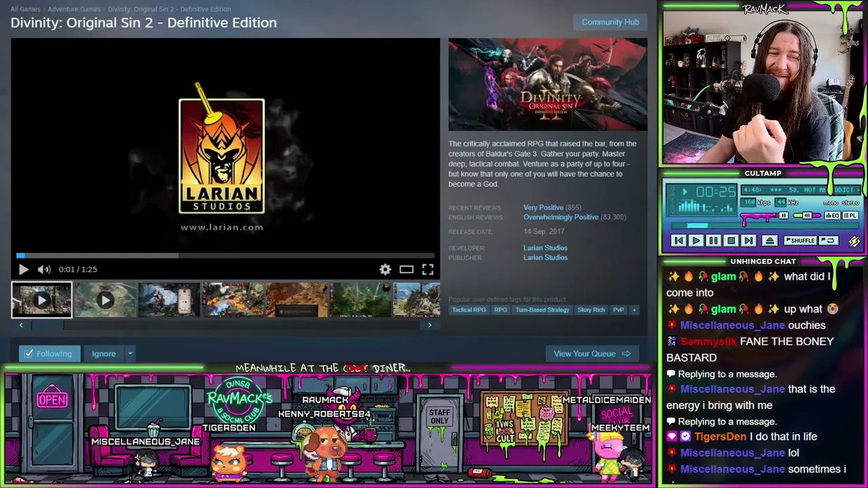Open the fire battle screenshot thumbnail

click(x=233, y=300)
